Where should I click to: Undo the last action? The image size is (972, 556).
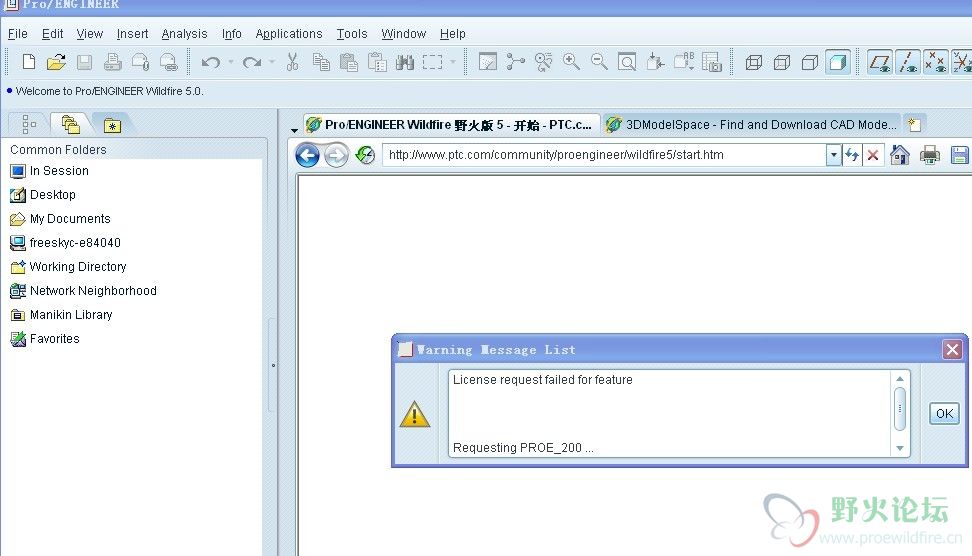pyautogui.click(x=211, y=62)
